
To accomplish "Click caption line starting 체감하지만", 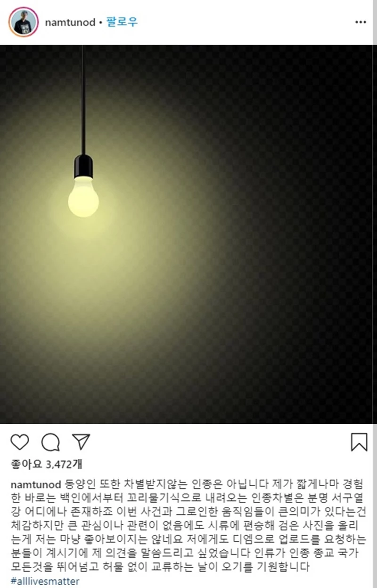I will pyautogui.click(x=188, y=523).
